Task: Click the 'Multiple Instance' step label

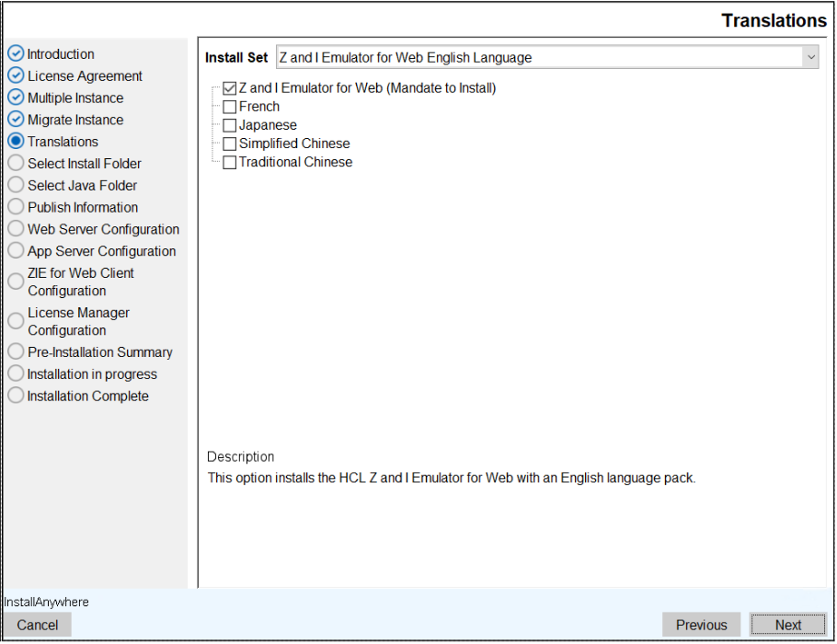Action: coord(75,98)
